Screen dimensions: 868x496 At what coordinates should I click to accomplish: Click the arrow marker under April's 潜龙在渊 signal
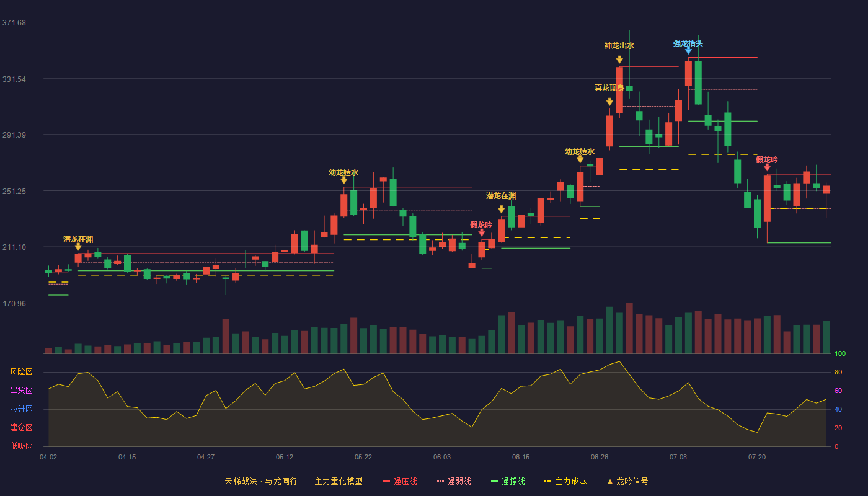tap(78, 247)
